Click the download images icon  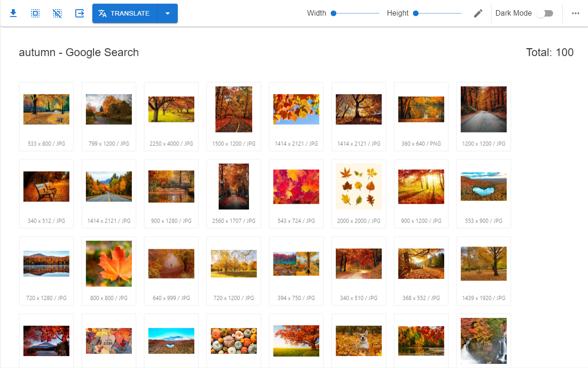click(x=13, y=13)
